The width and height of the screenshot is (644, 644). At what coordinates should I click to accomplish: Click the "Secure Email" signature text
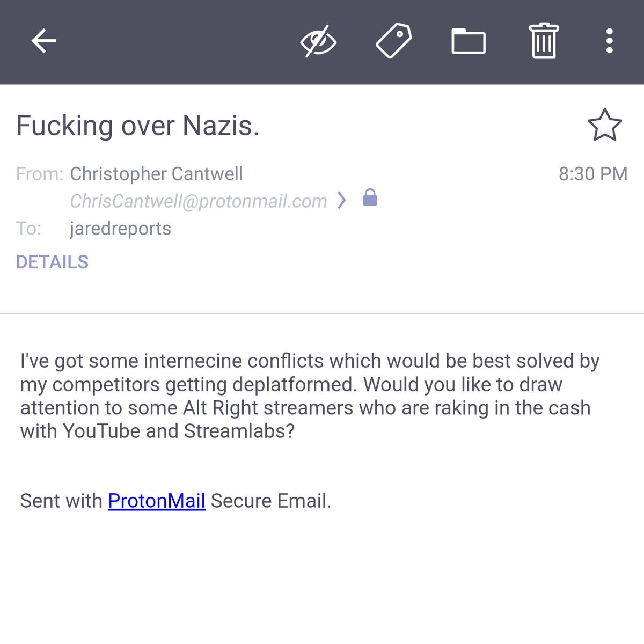pos(270,501)
